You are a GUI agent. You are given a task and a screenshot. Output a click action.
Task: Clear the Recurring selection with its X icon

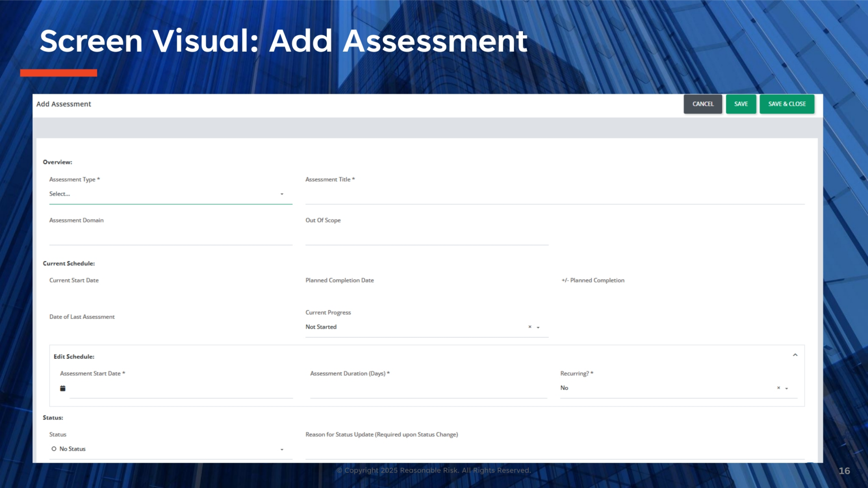click(x=778, y=388)
